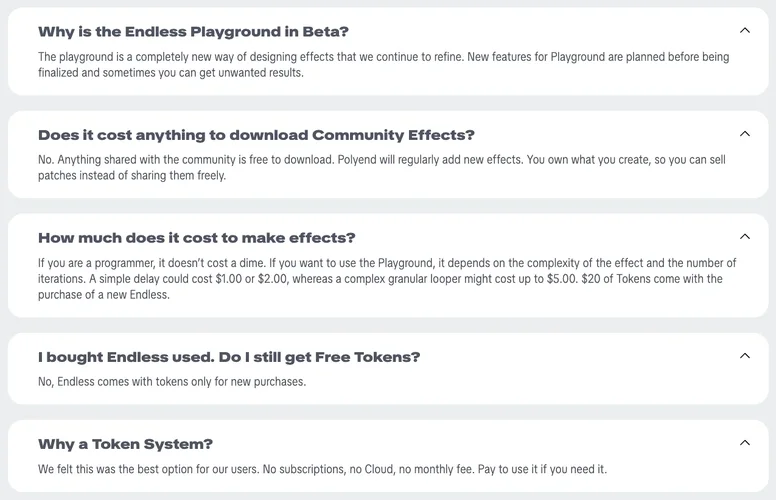Viewport: 776px width, 500px height.
Task: Click the "Why a Token System?" heading
Action: point(125,444)
